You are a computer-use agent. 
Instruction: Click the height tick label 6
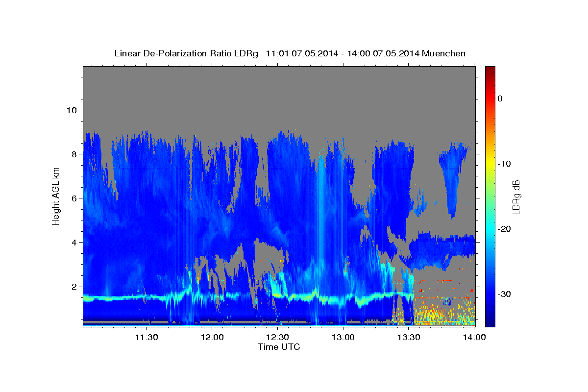(x=74, y=198)
